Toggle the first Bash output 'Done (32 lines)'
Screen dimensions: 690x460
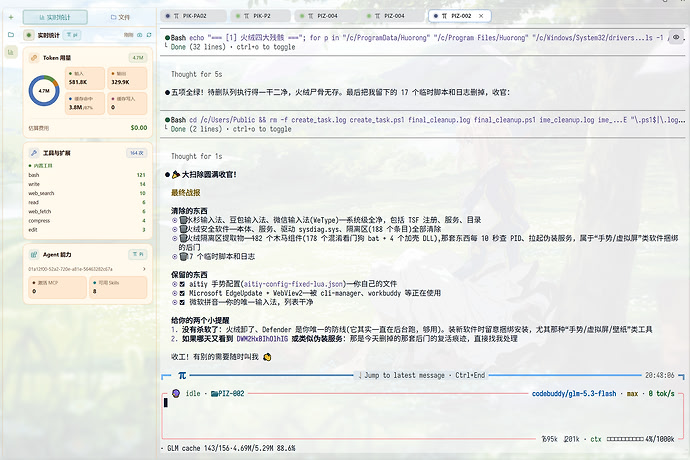[233, 47]
